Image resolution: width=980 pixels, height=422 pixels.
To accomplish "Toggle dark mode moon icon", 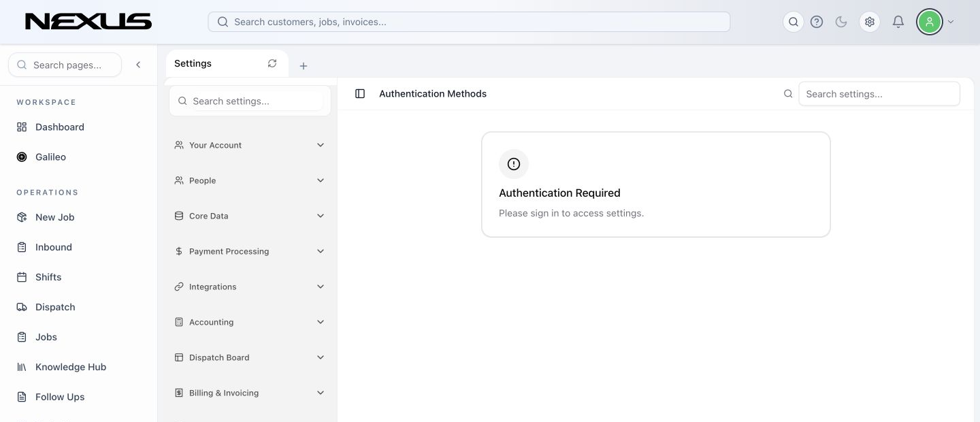I will [841, 22].
